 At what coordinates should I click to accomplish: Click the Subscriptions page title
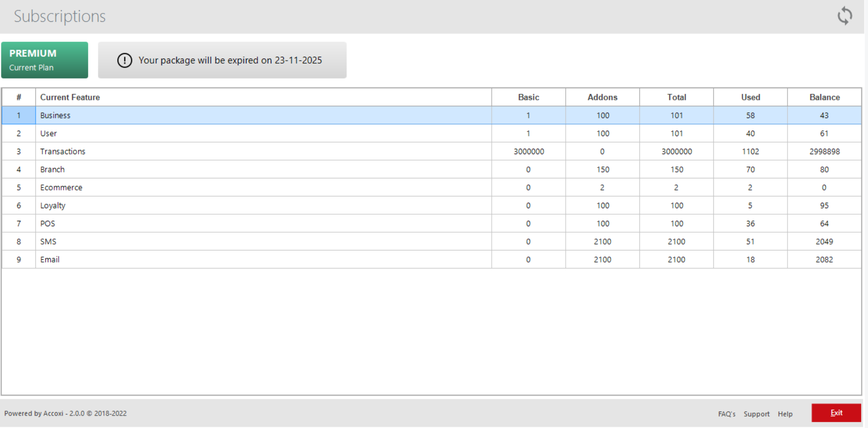coord(60,16)
